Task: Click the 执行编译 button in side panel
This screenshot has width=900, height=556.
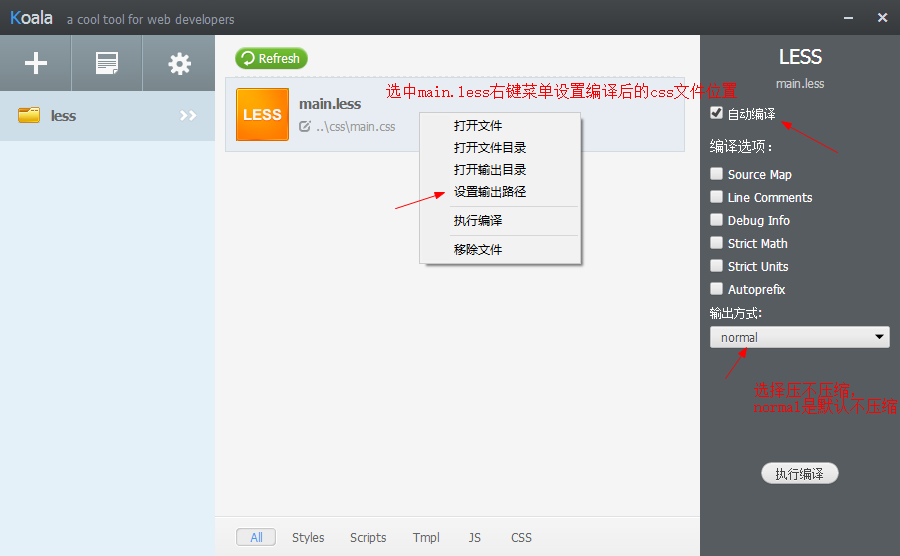Action: click(x=800, y=473)
